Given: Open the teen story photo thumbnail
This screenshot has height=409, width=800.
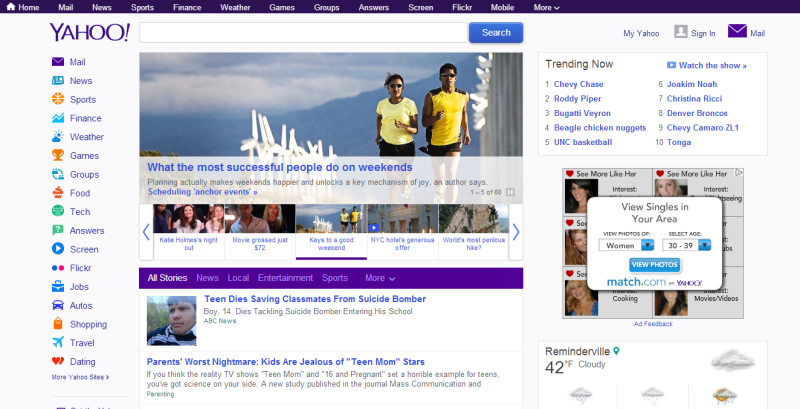Looking at the screenshot, I should coord(171,321).
